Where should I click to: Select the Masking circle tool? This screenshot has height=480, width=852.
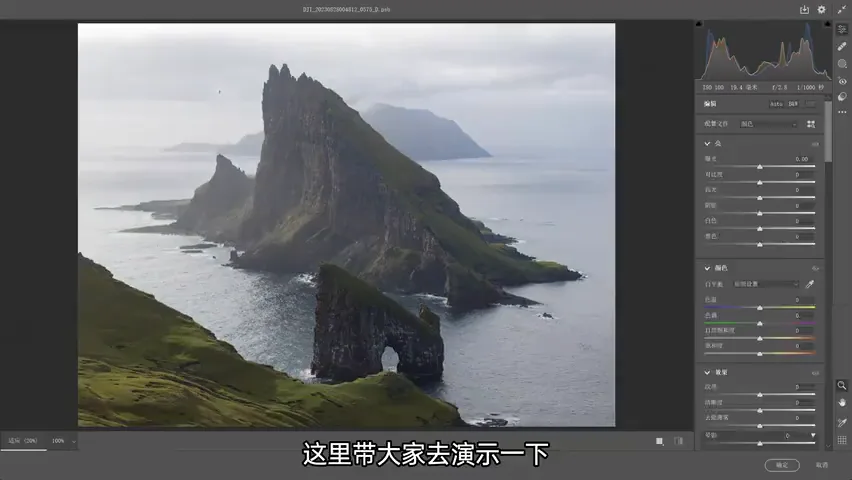tap(842, 64)
